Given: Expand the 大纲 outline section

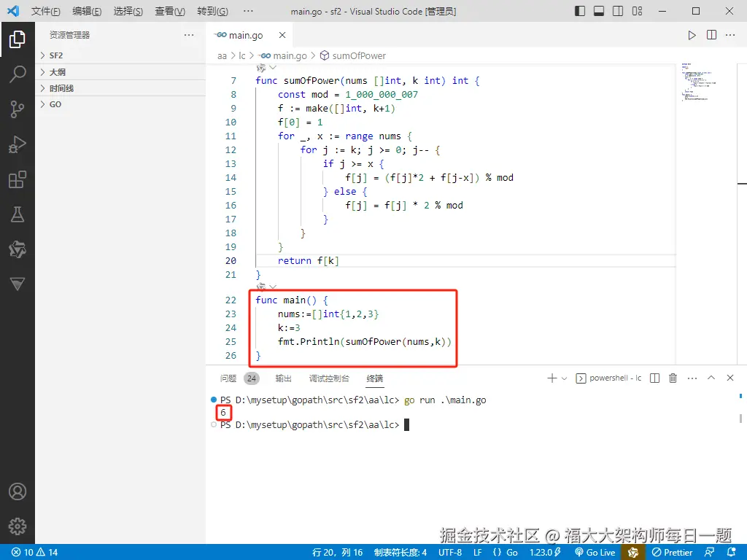Looking at the screenshot, I should pos(120,72).
